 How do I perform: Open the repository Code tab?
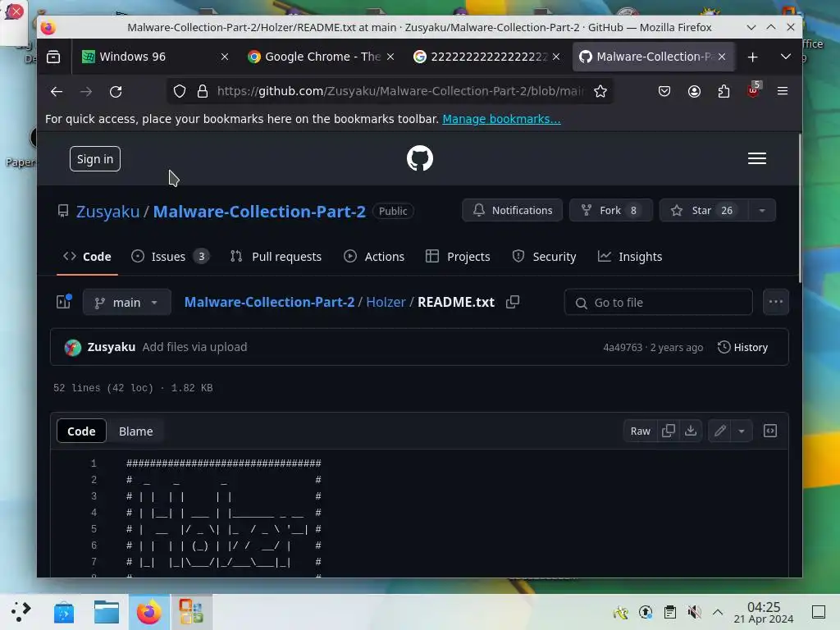pos(87,257)
